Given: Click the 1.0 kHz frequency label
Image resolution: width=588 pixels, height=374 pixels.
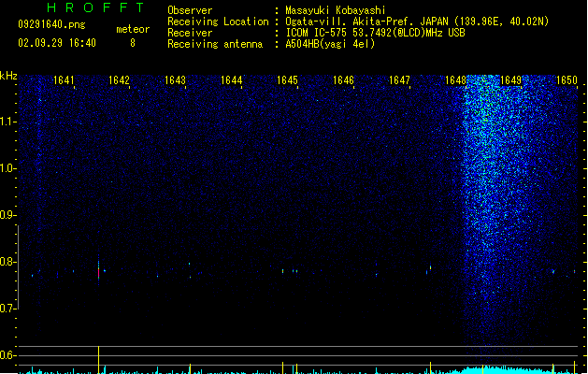Looking at the screenshot, I should 8,168.
